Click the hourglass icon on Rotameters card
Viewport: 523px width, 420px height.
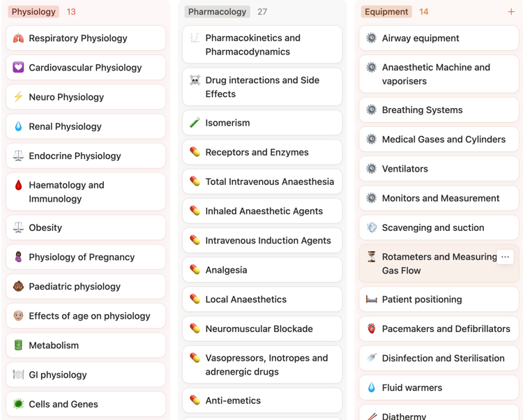[372, 257]
